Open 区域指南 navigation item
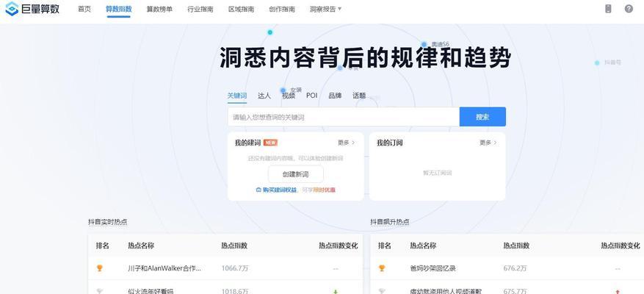The width and height of the screenshot is (644, 294). (x=241, y=9)
